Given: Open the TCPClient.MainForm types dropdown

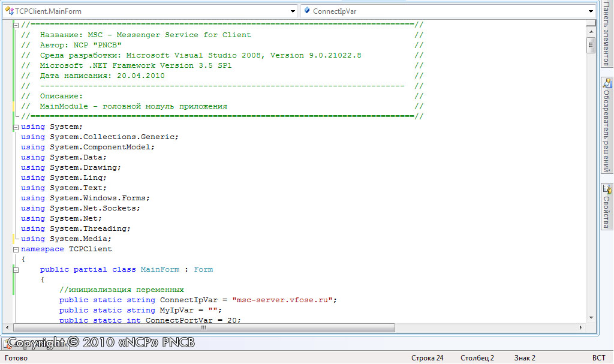Looking at the screenshot, I should tap(293, 11).
